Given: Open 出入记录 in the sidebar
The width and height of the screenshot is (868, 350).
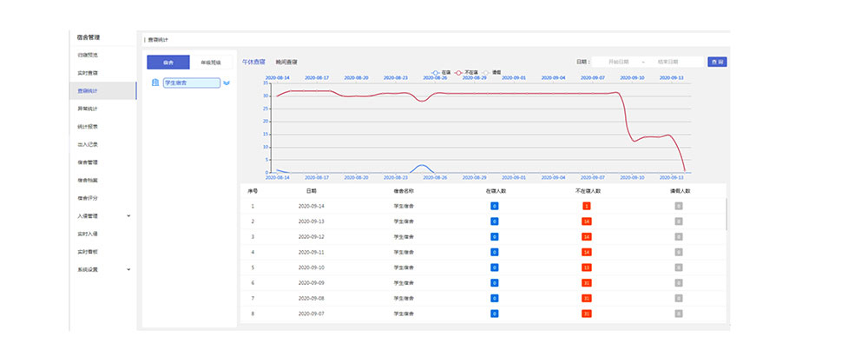Looking at the screenshot, I should pos(88,144).
